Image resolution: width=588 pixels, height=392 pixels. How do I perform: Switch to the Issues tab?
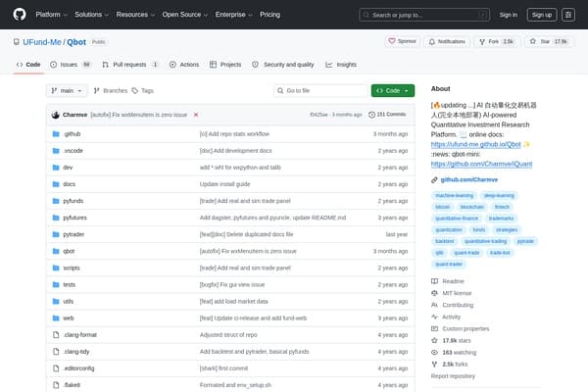71,65
